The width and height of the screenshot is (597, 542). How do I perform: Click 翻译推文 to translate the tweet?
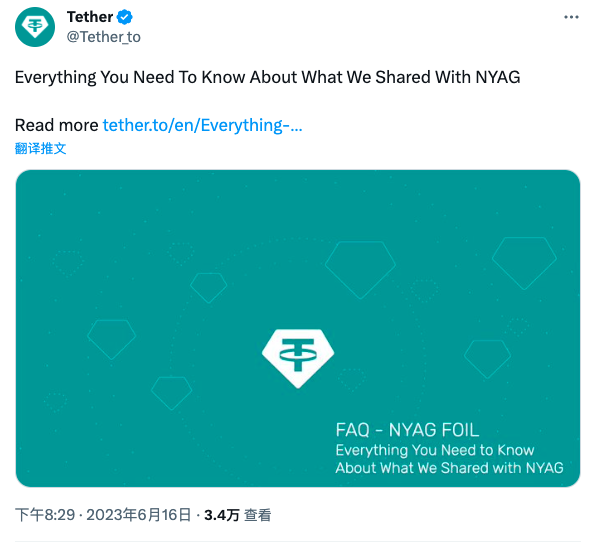coord(40,148)
